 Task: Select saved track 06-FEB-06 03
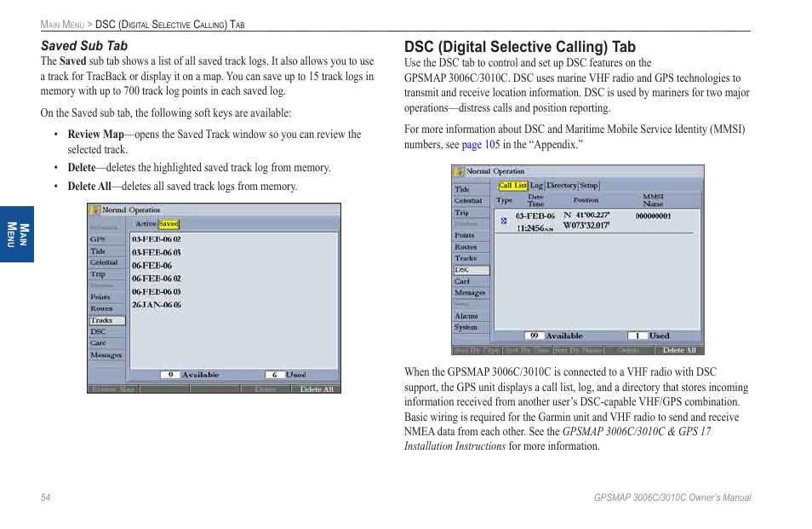[157, 291]
